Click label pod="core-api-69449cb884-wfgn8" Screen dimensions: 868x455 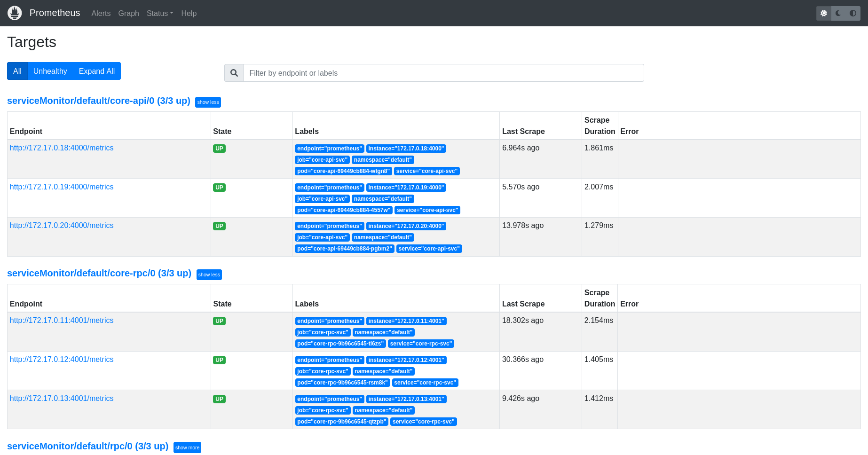tap(344, 171)
